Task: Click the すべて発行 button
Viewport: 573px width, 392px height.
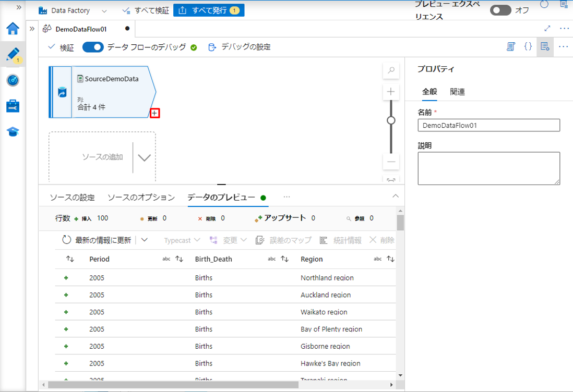Action: (208, 10)
